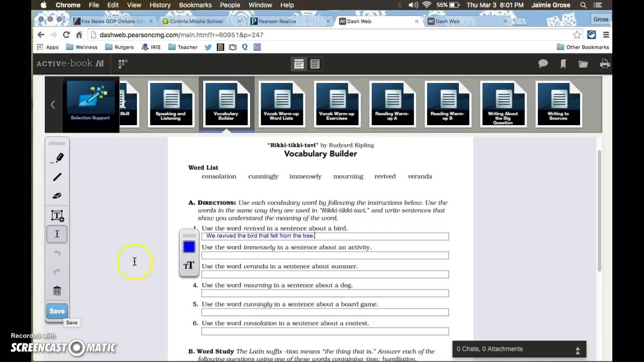644x362 pixels.
Task: Open the chat comments bubble icon
Action: (x=543, y=64)
